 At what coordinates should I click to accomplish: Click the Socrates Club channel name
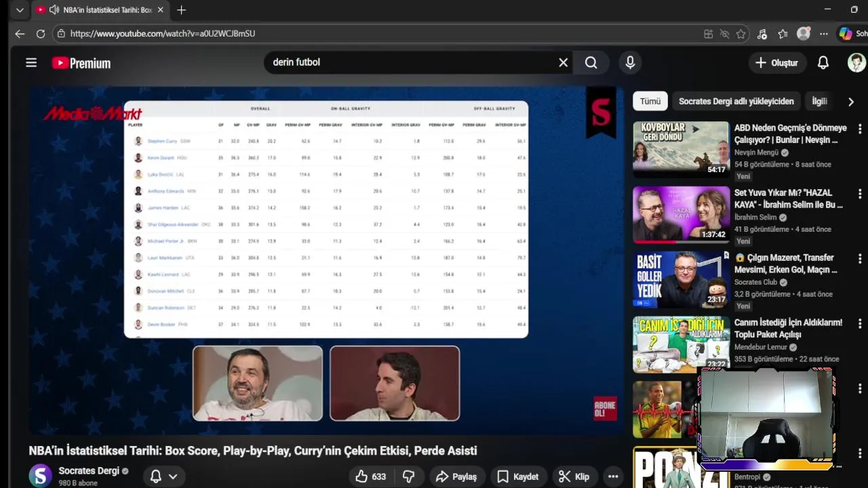coord(755,282)
